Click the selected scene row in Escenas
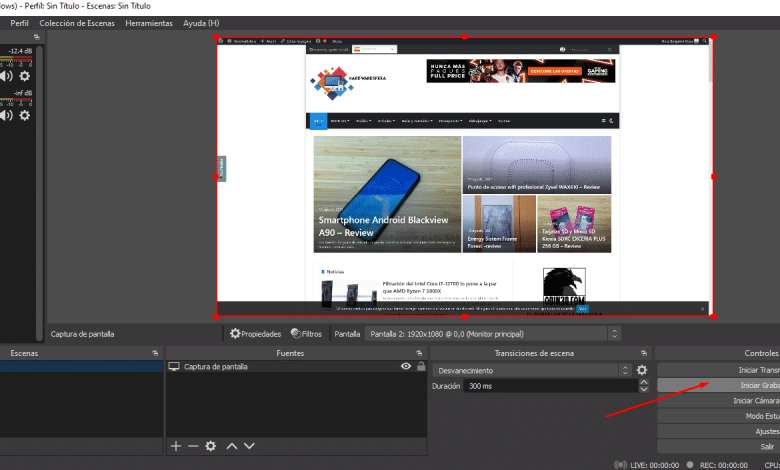Viewport: 780px width, 470px height. click(82, 367)
